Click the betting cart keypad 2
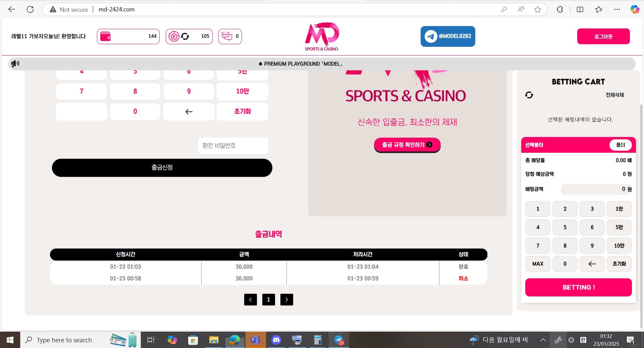This screenshot has height=348, width=644. [x=565, y=209]
